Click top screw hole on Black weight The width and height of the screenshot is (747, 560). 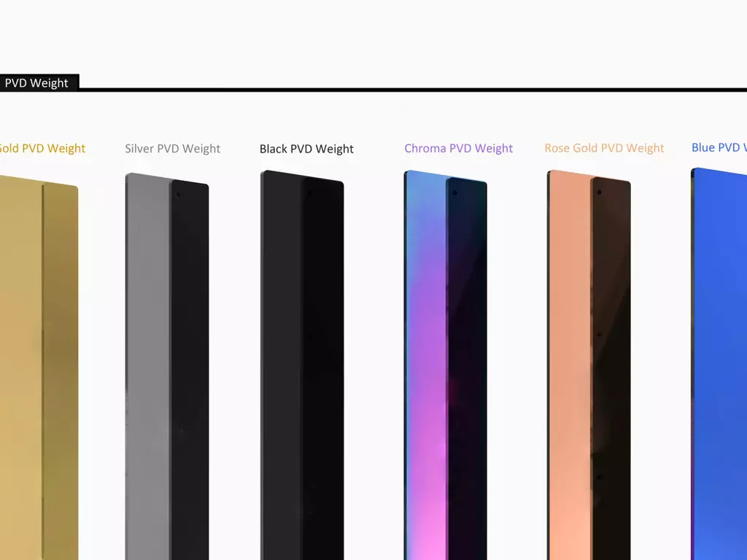(310, 192)
